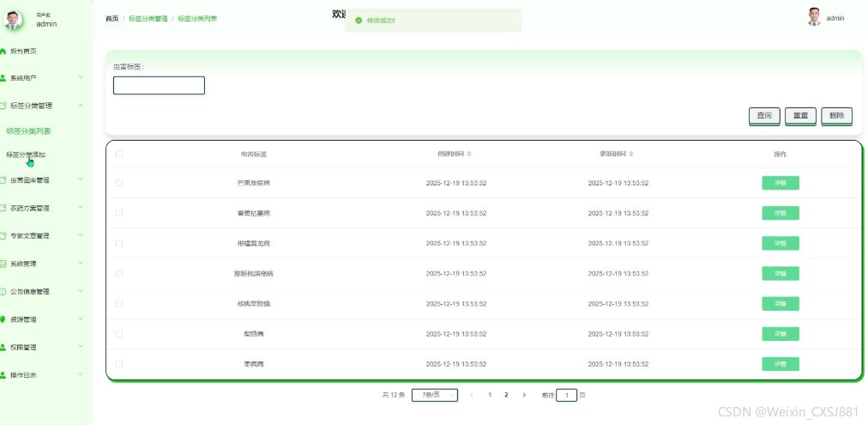This screenshot has width=868, height=425.
Task: Open 详情 for the 芒果炭疽病 row
Action: (781, 183)
